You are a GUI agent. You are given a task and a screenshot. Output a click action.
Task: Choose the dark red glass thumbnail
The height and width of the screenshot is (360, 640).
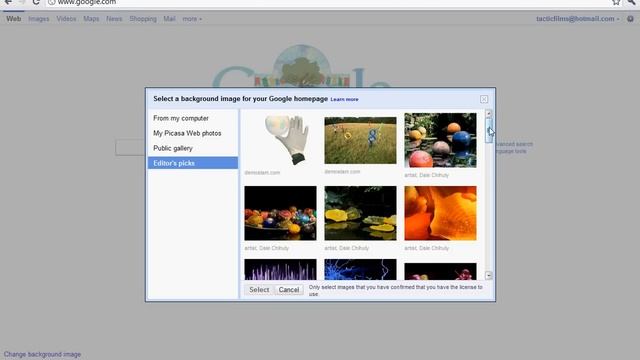click(x=440, y=271)
